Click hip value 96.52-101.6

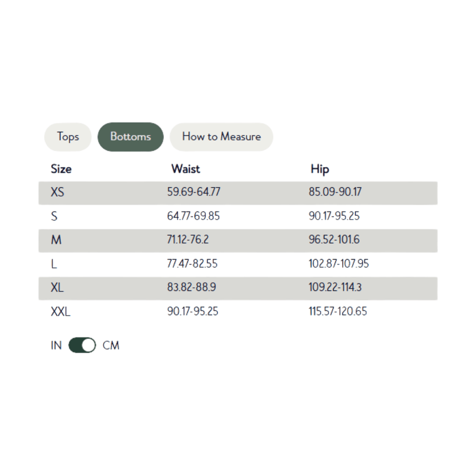pyautogui.click(x=334, y=240)
